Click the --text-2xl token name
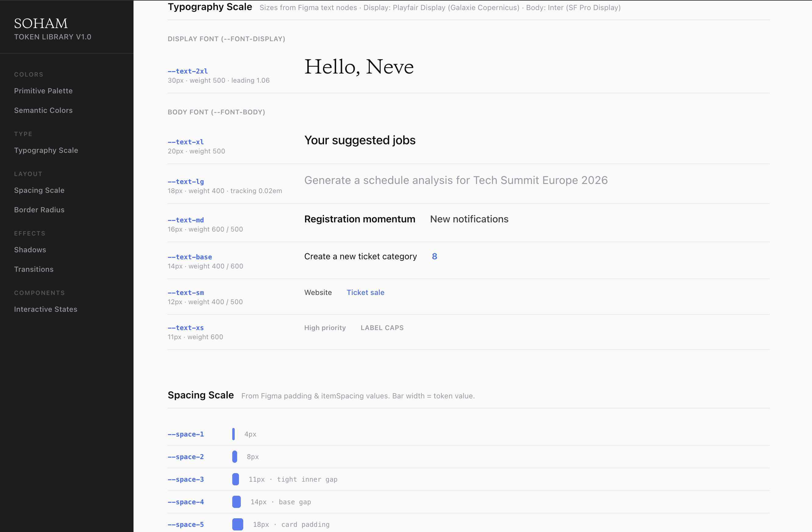The height and width of the screenshot is (532, 812). point(188,71)
